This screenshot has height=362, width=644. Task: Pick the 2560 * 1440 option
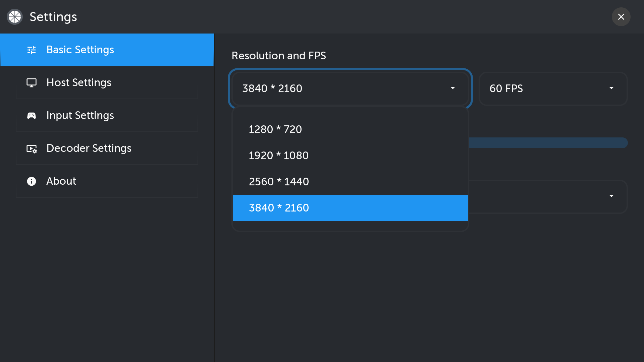tap(278, 182)
